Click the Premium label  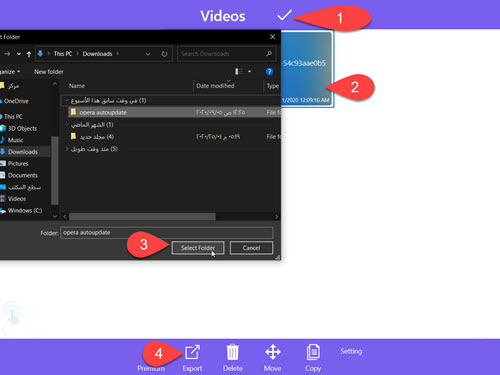[x=151, y=368]
